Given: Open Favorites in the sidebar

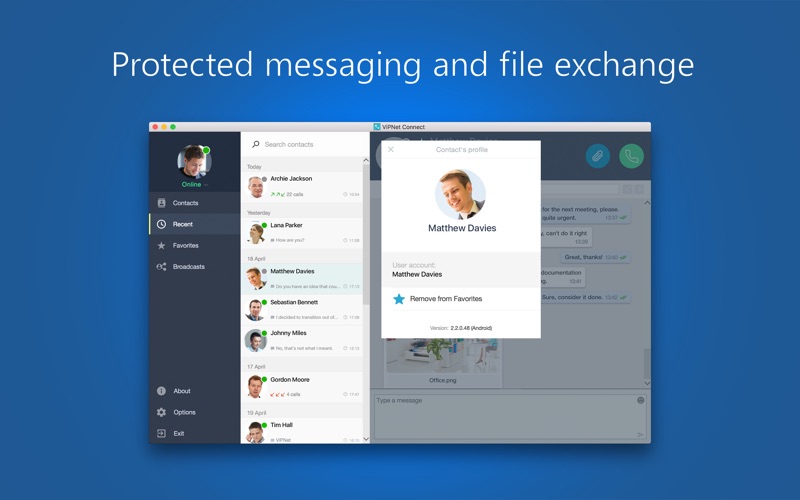Looking at the screenshot, I should [194, 245].
